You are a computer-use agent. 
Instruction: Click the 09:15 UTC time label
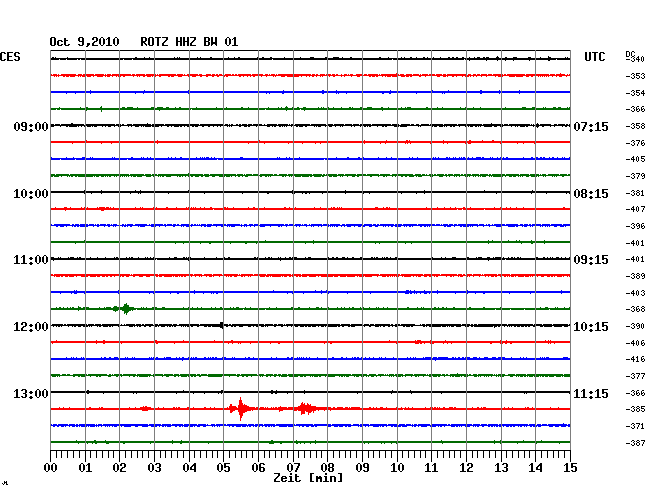(x=591, y=260)
